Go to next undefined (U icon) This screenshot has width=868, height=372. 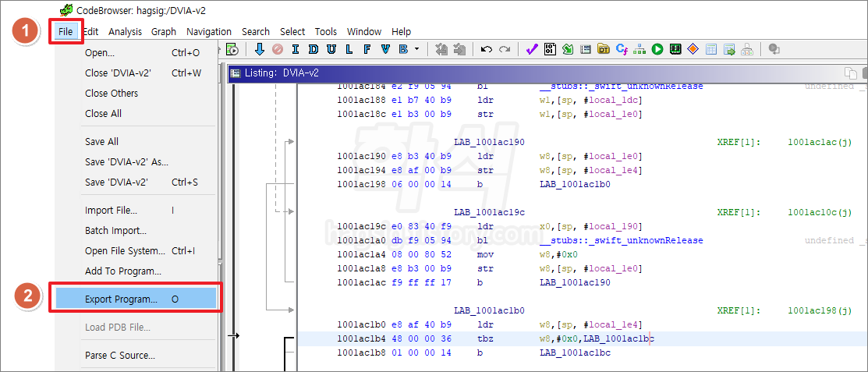click(x=331, y=49)
